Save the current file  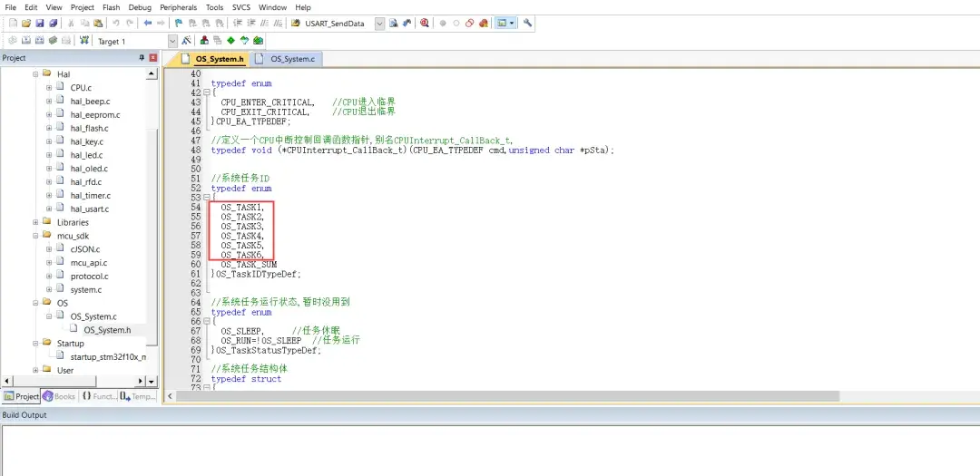coord(40,23)
